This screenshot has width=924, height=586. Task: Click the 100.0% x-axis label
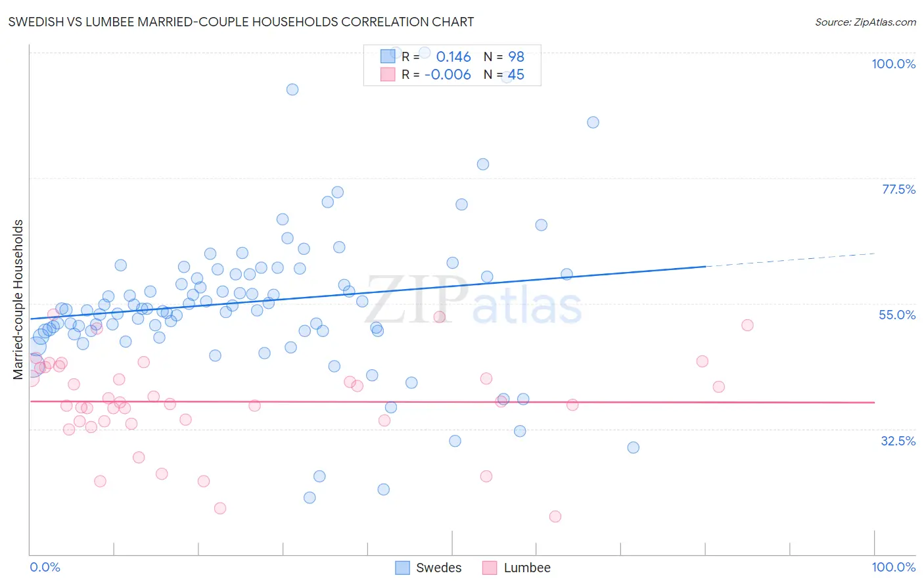click(x=894, y=567)
